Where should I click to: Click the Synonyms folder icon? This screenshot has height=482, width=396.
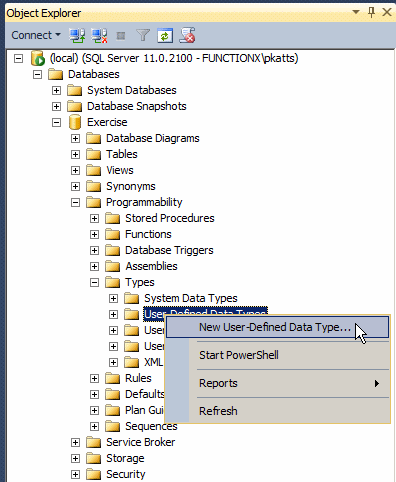(x=93, y=186)
